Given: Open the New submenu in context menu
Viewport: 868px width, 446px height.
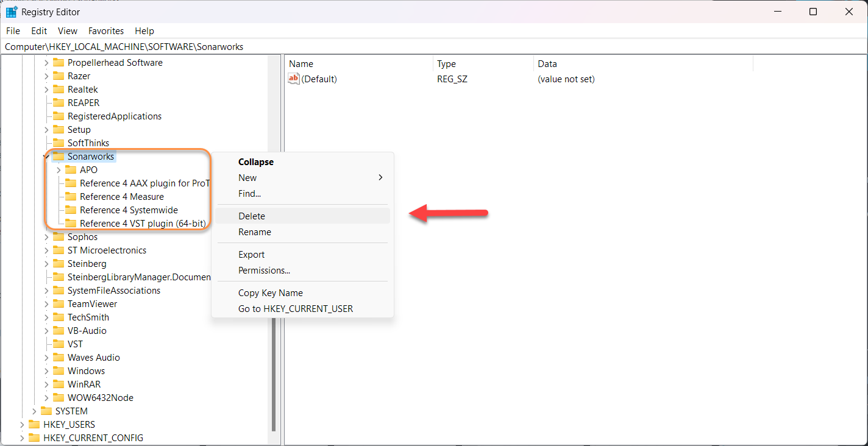Looking at the screenshot, I should point(302,178).
